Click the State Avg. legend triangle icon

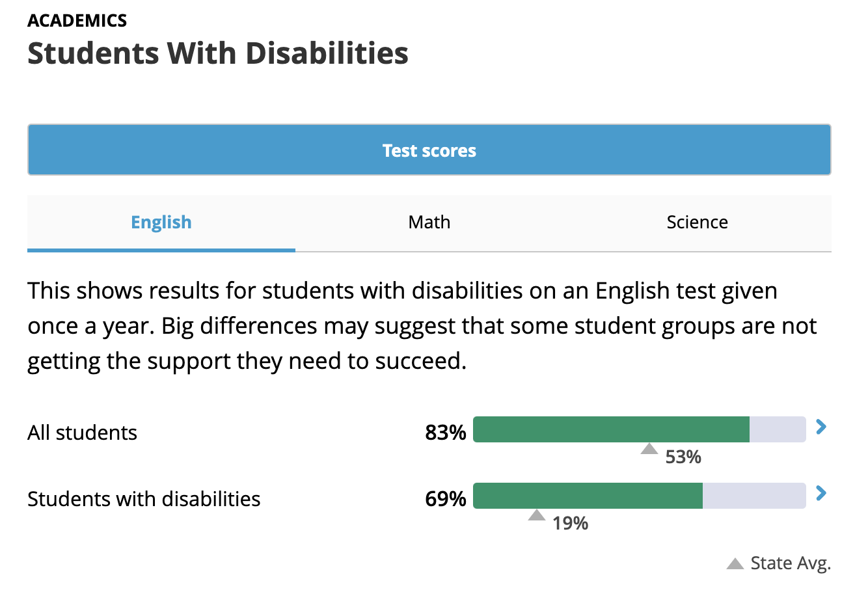point(735,563)
